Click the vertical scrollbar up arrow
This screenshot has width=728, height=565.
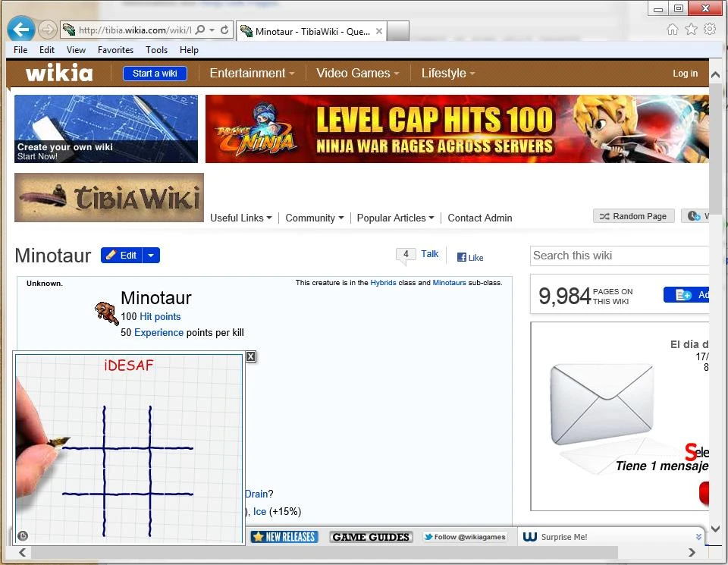[x=715, y=74]
